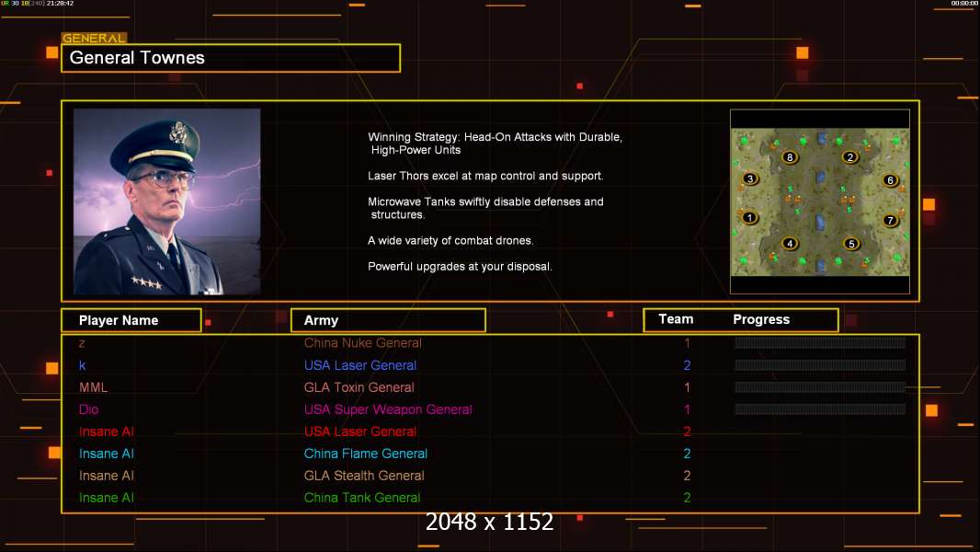Click the Laser Thors strategy line

click(485, 176)
